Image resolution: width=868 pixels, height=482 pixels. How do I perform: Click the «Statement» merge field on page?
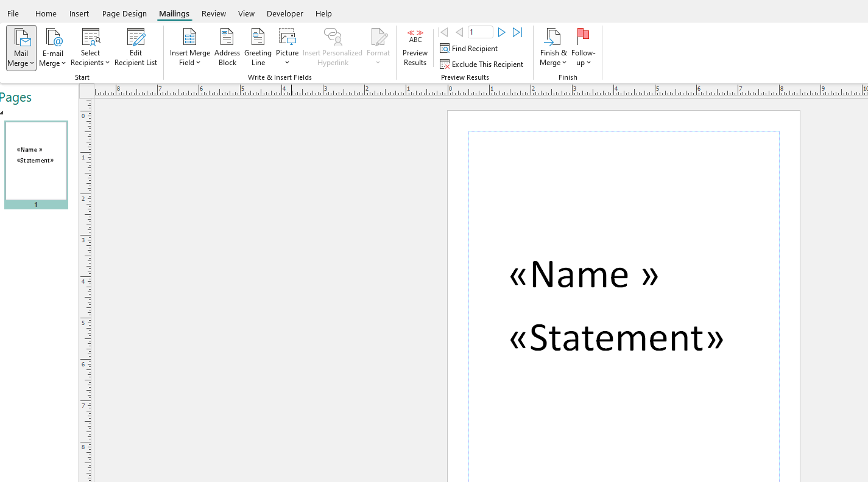(616, 338)
